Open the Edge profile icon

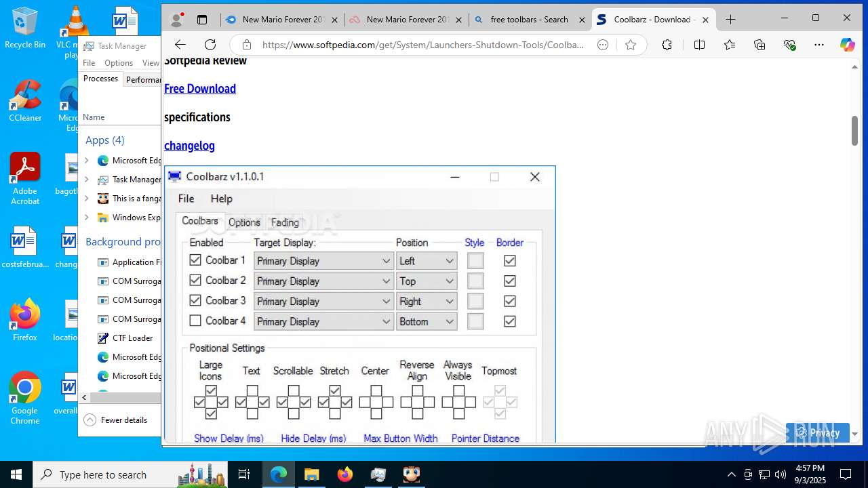[x=177, y=20]
